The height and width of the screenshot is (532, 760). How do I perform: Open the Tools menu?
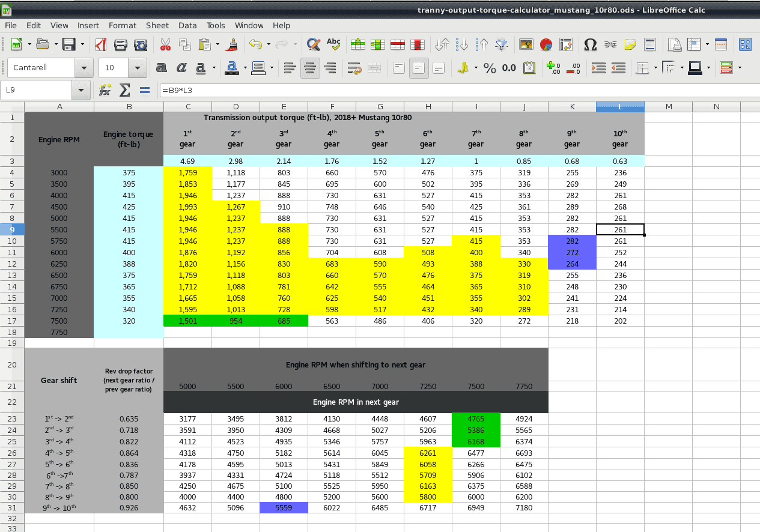click(x=216, y=25)
